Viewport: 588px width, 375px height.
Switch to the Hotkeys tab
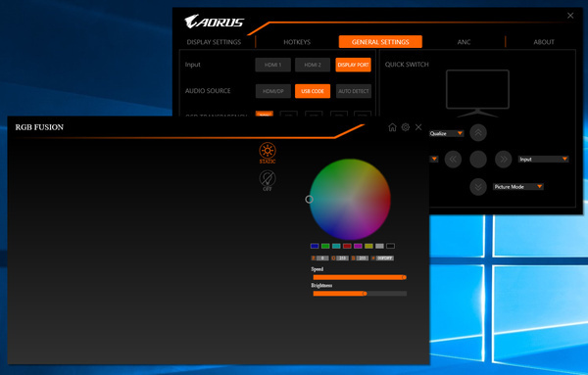click(297, 42)
